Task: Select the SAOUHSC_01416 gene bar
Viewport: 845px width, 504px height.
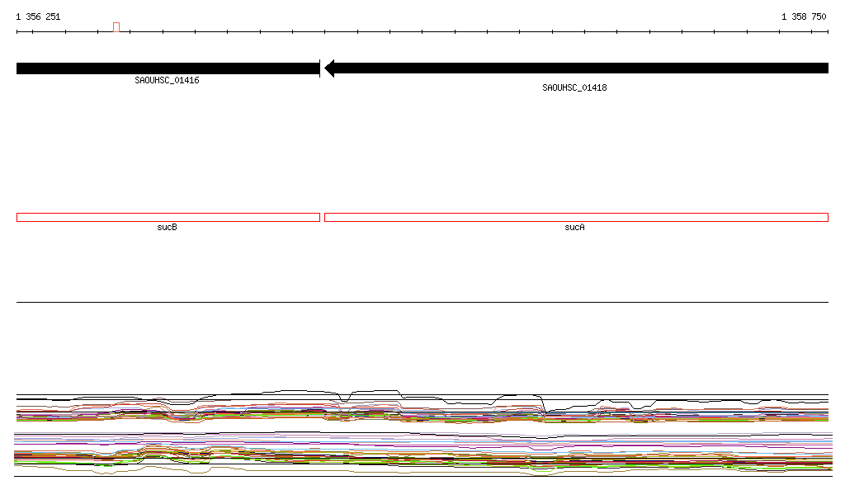Action: pyautogui.click(x=168, y=68)
